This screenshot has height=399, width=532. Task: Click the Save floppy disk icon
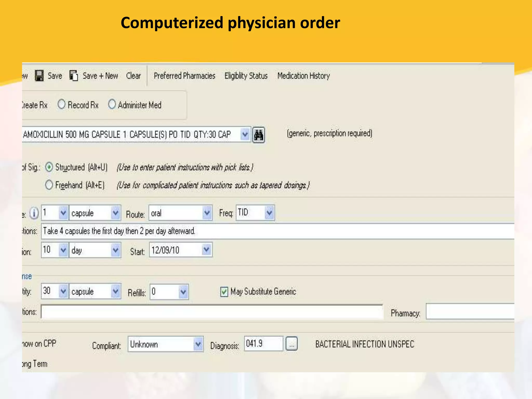(x=39, y=76)
